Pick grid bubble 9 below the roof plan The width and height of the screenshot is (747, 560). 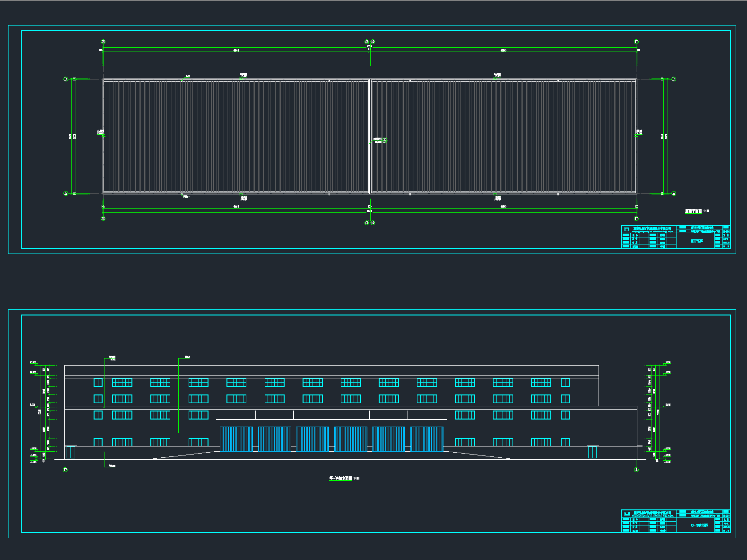(x=367, y=223)
